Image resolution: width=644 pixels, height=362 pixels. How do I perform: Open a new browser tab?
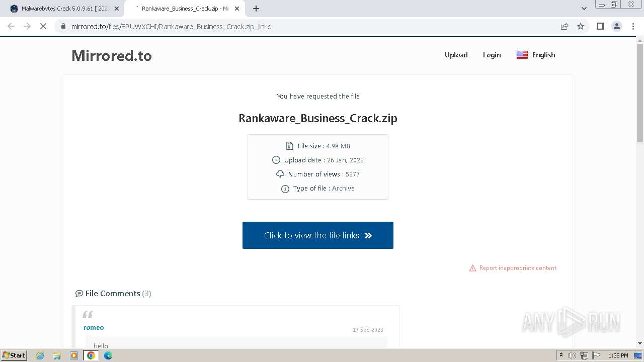tap(256, 9)
